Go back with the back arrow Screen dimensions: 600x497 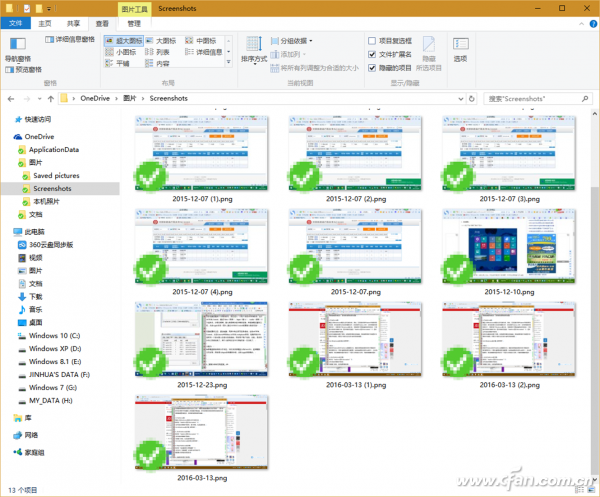(11, 99)
